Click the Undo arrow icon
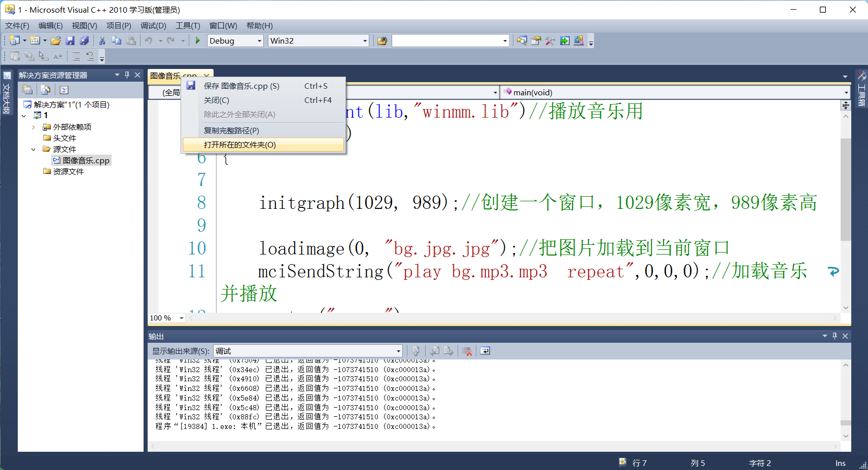This screenshot has width=868, height=470. pos(149,41)
